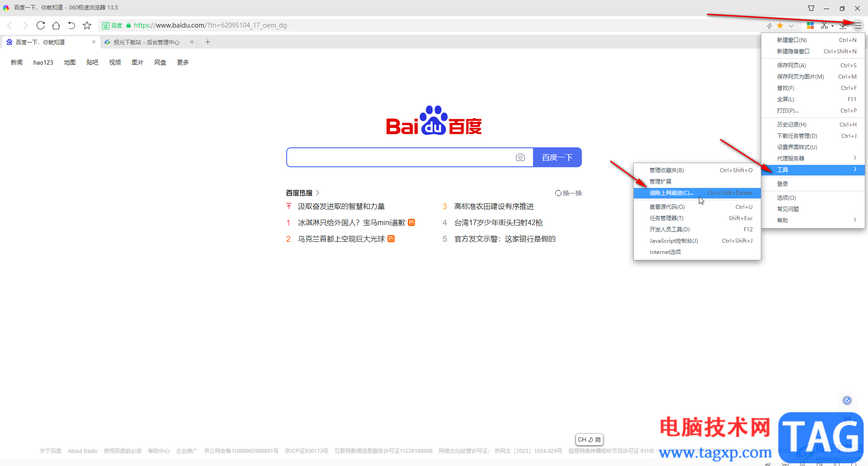868x466 pixels.
Task: Select 登录 menu item
Action: click(813, 184)
